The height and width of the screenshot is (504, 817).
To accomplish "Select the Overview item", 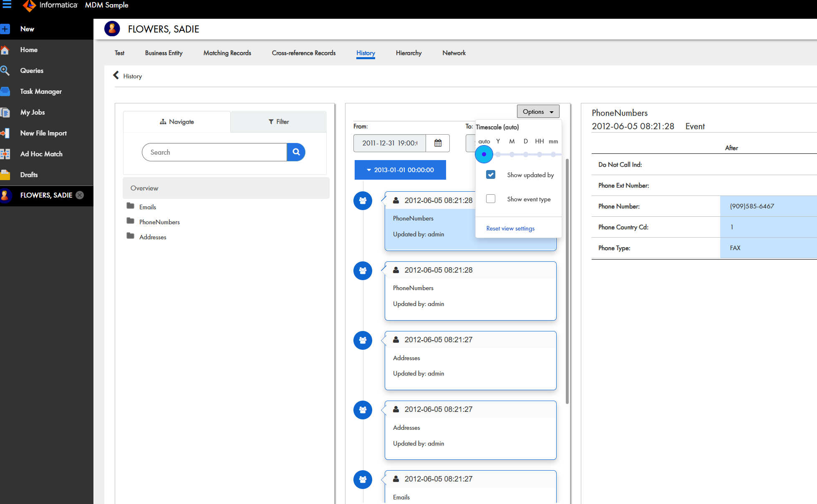I will click(226, 188).
